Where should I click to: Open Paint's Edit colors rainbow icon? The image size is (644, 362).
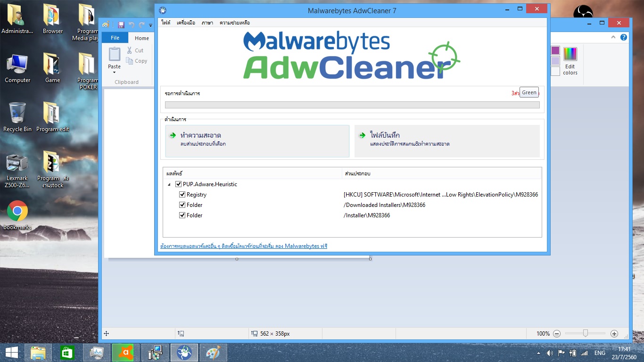570,54
